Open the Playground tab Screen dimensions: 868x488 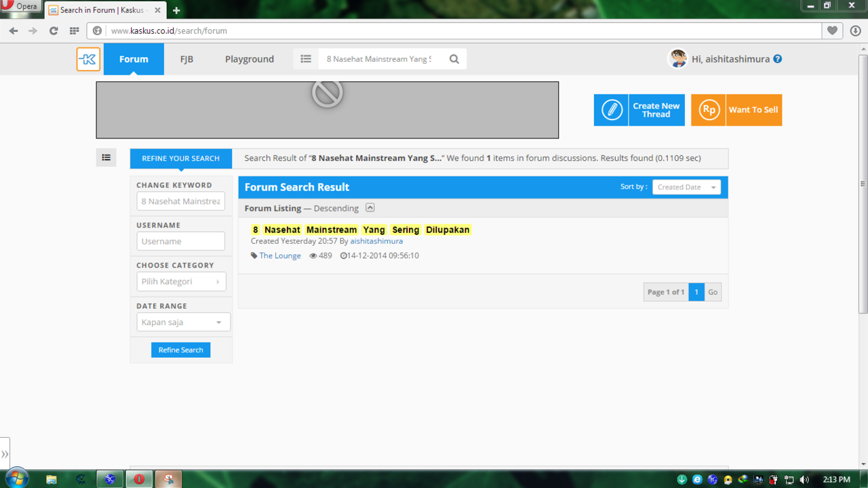coord(250,59)
